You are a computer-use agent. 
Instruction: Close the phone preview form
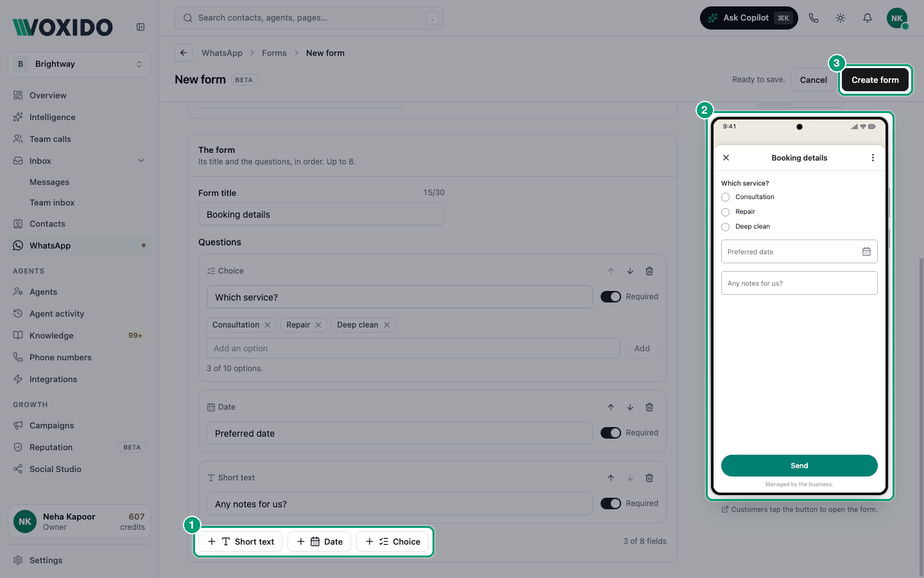(726, 158)
